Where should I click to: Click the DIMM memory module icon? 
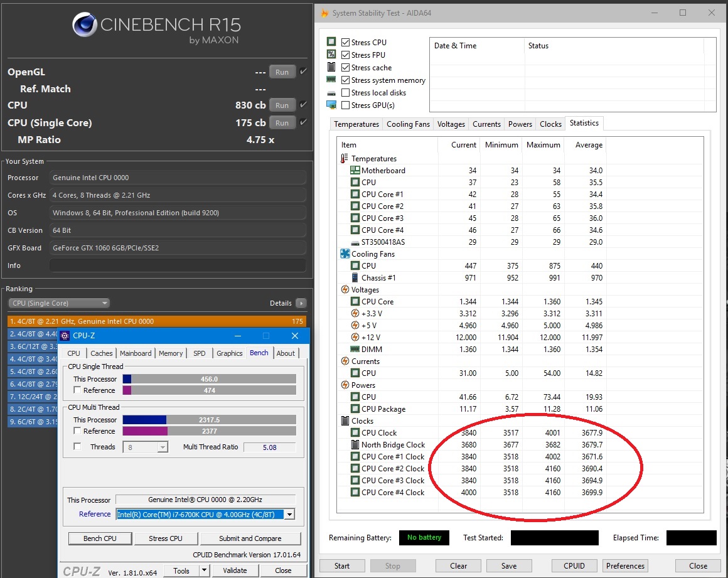[355, 349]
